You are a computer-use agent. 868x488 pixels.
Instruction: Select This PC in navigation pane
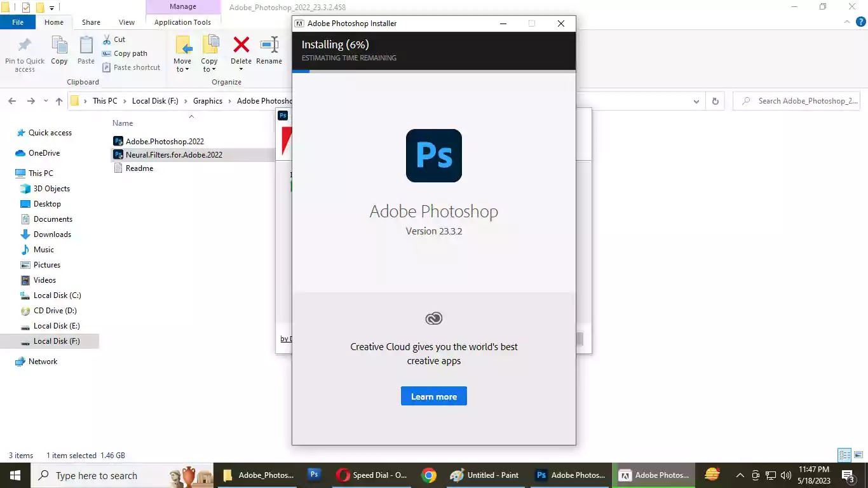(41, 173)
